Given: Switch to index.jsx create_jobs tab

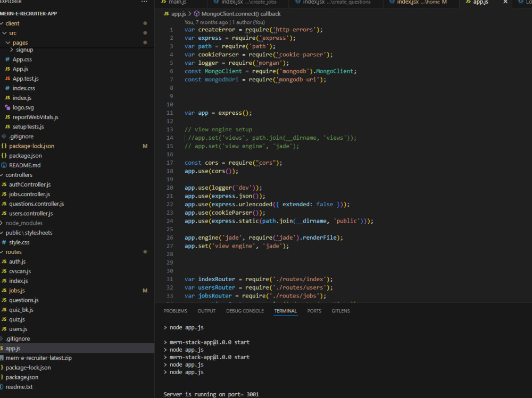Looking at the screenshot, I should 245,2.
